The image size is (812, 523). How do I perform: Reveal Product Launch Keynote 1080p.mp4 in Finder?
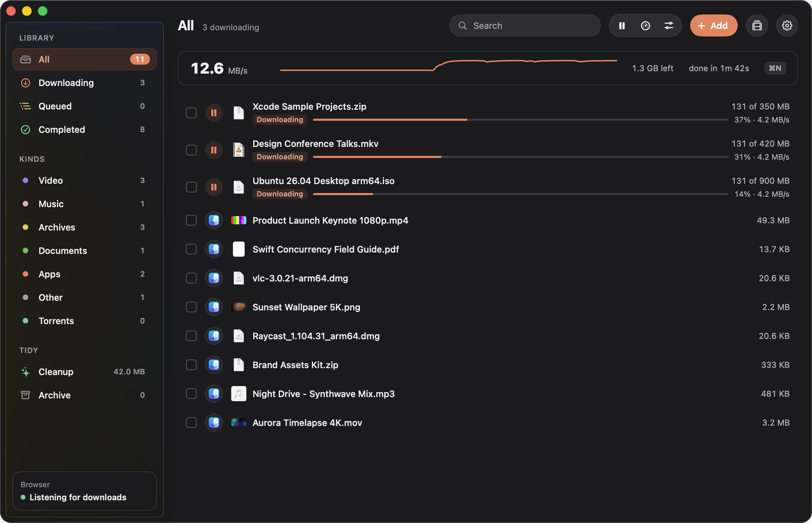[x=214, y=220]
